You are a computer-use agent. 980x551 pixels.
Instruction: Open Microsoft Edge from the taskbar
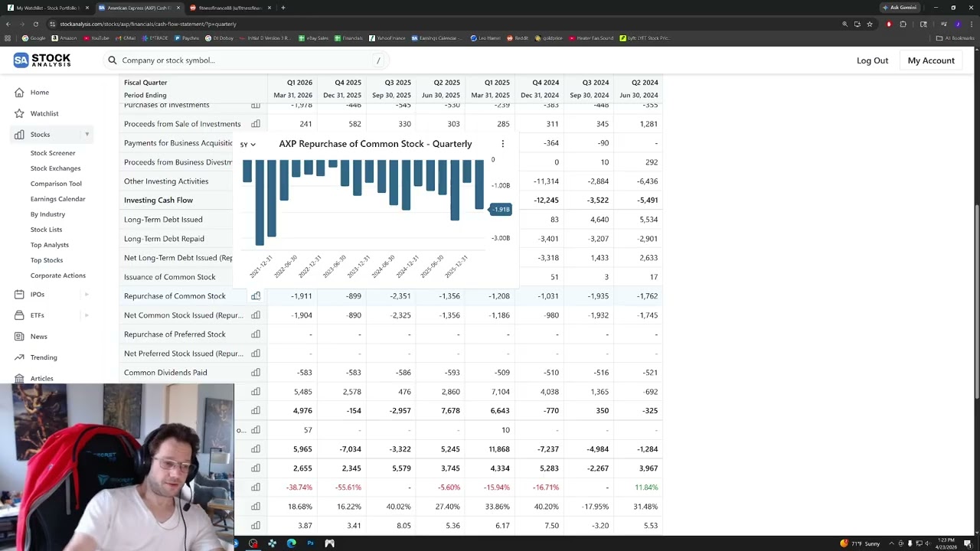click(291, 543)
